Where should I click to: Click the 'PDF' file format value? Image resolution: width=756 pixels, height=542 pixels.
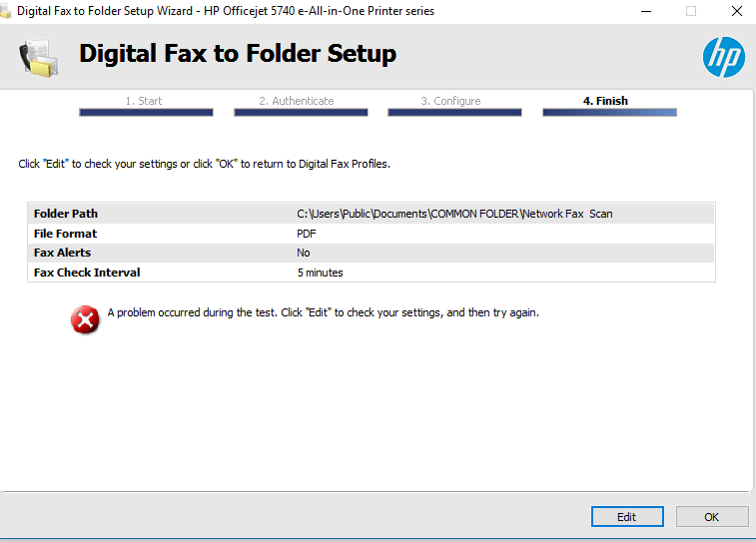(307, 234)
